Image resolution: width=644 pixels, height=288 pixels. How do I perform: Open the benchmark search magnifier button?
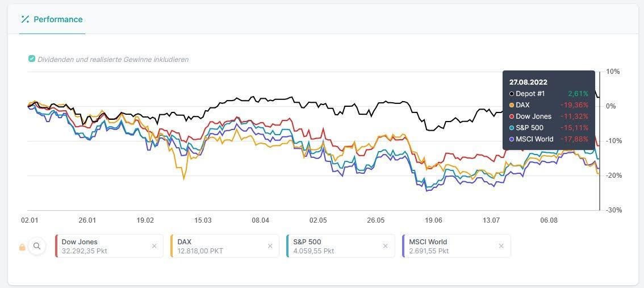pos(37,246)
